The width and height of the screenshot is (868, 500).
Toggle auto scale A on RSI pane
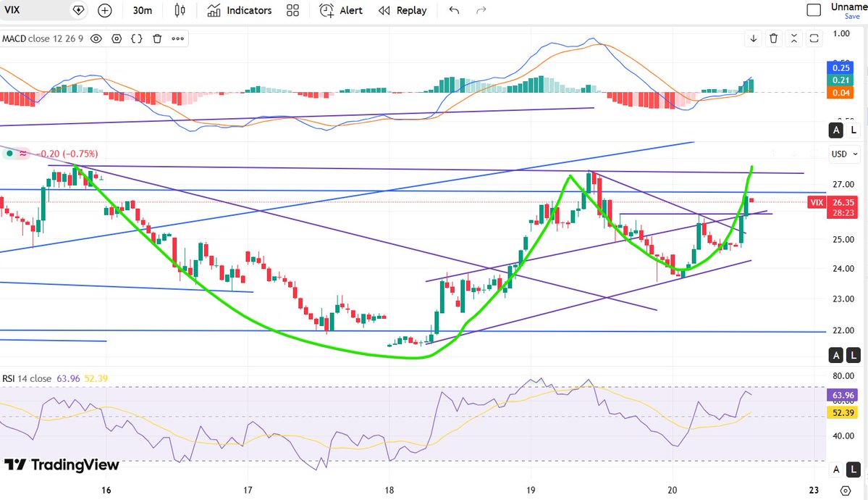tap(836, 470)
